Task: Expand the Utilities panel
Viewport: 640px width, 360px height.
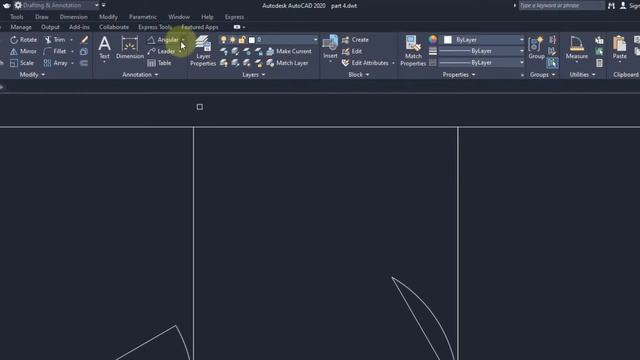Action: point(582,75)
